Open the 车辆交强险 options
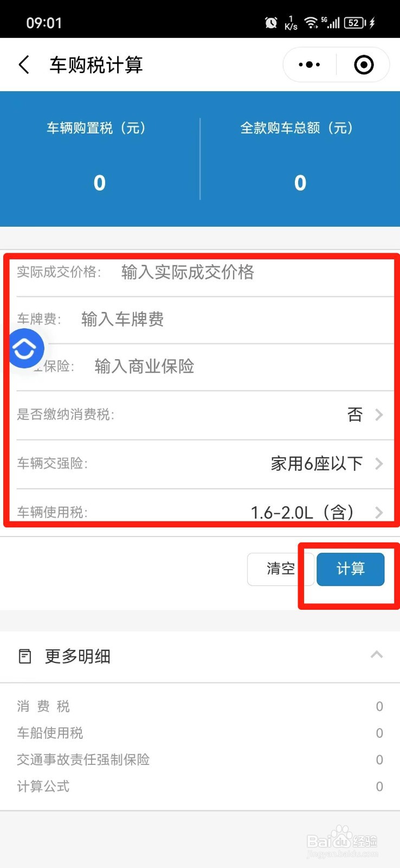The width and height of the screenshot is (400, 868). click(200, 464)
